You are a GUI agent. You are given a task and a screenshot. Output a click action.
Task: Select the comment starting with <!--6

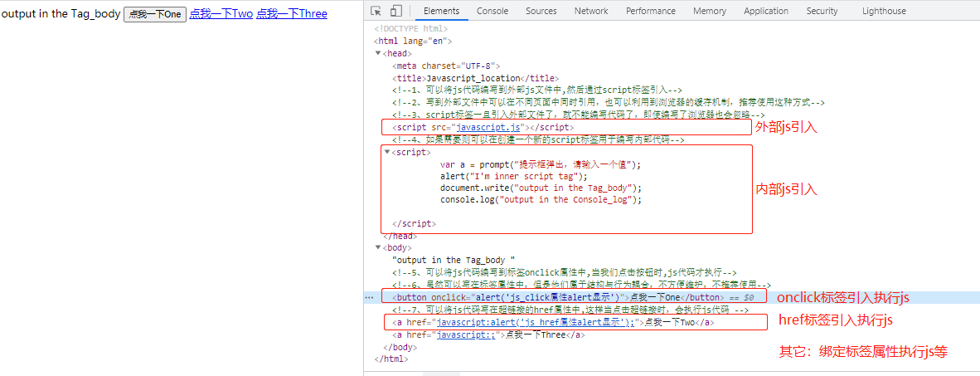click(581, 285)
